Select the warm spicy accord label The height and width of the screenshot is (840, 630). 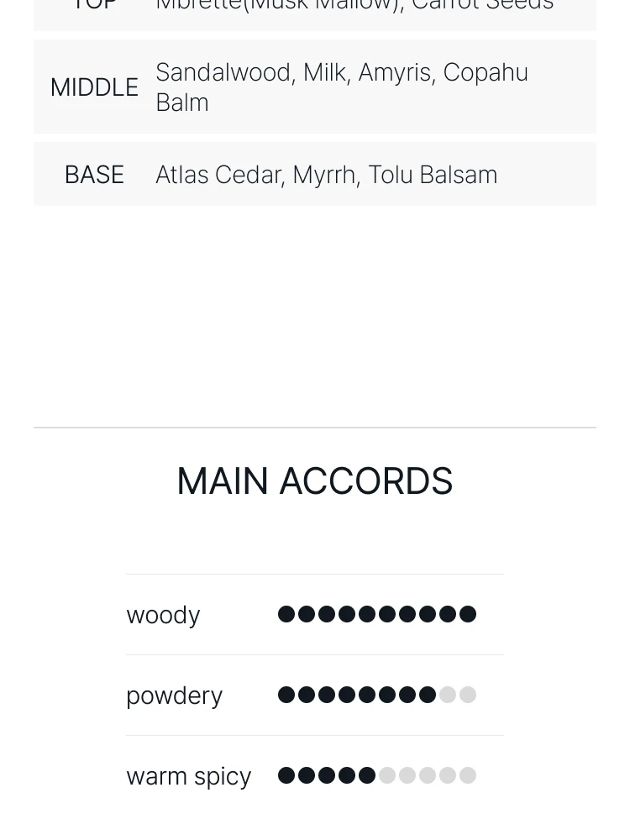188,776
